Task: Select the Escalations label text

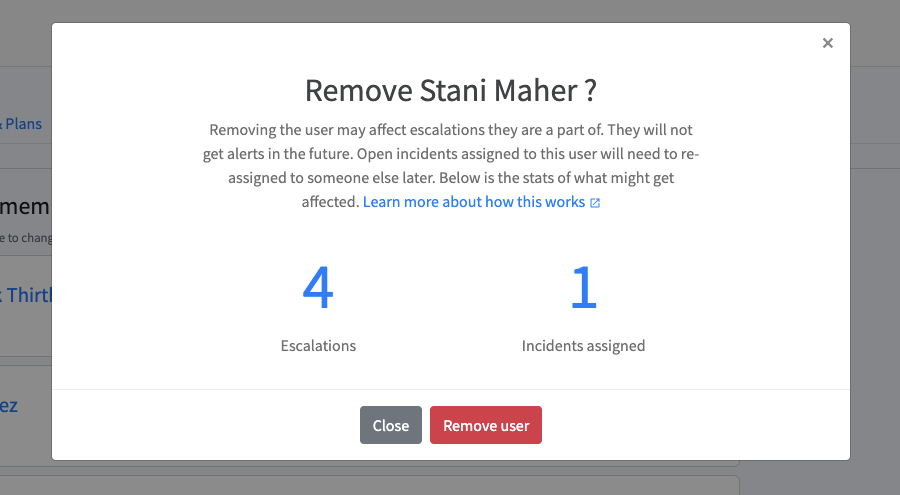Action: (318, 346)
